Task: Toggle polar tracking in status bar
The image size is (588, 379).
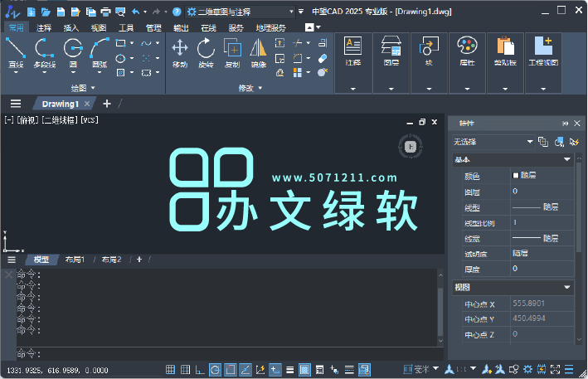Action: point(216,370)
